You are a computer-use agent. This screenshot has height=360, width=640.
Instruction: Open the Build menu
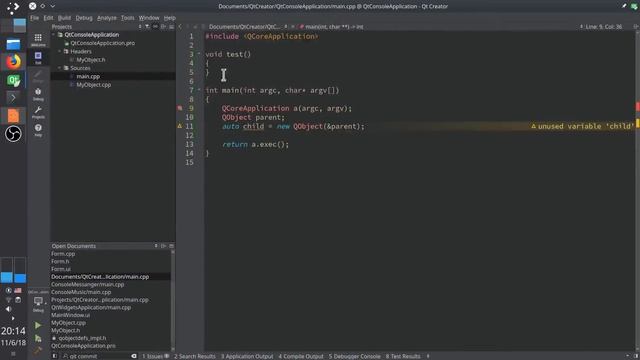(x=64, y=18)
